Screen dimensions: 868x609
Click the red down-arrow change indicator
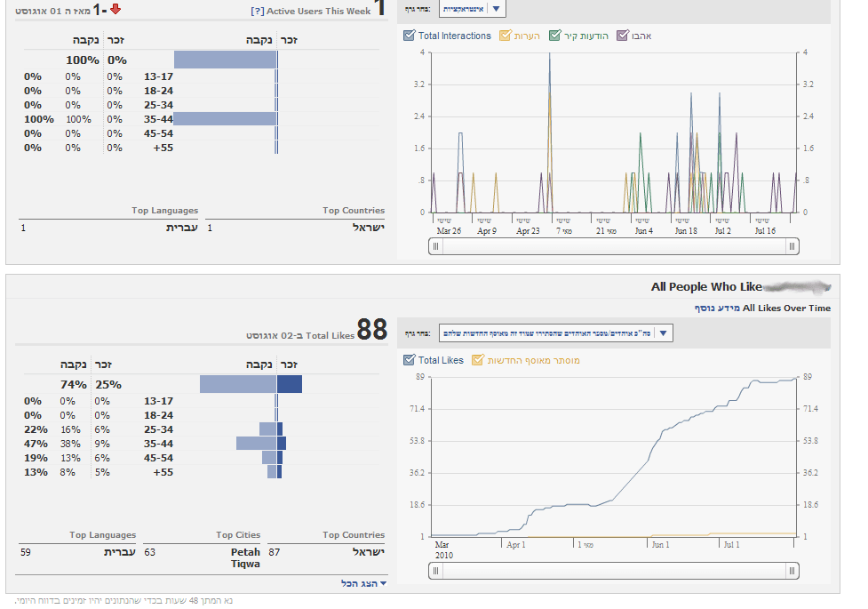coord(115,9)
